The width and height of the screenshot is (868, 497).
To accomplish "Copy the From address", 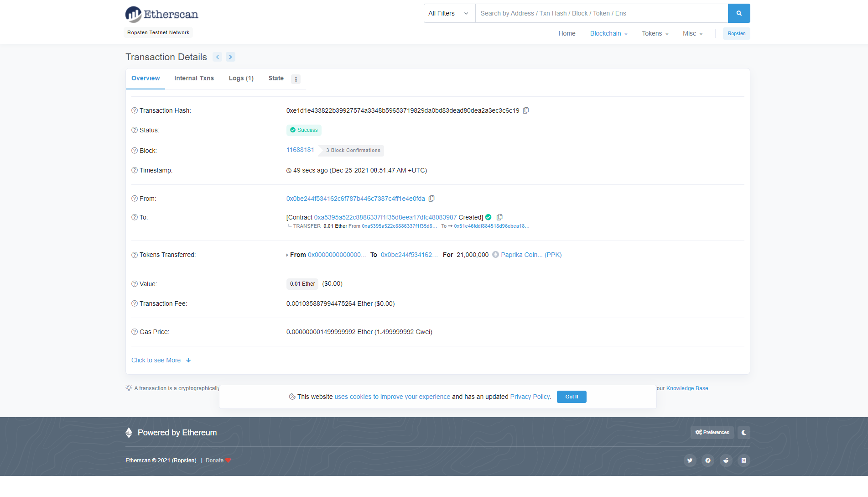I will pos(431,199).
